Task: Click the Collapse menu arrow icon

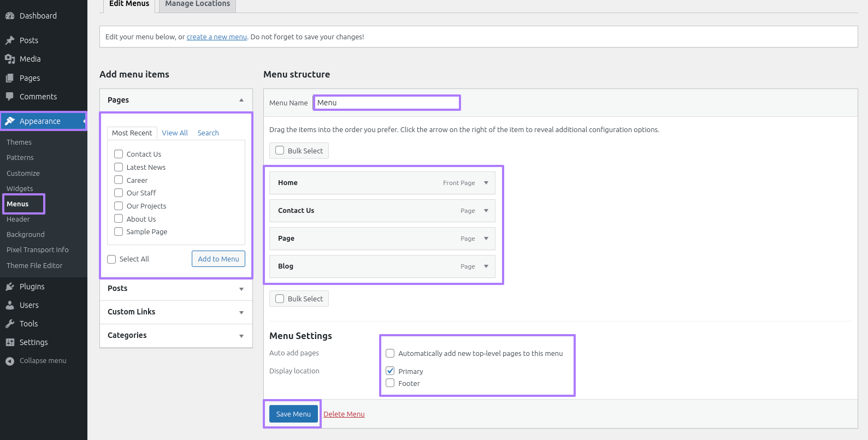Action: click(10, 361)
